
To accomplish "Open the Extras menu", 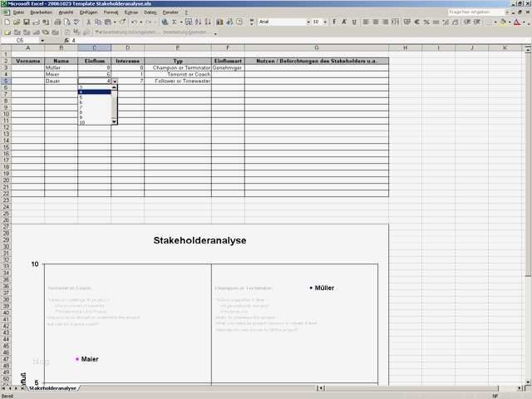I will pos(131,12).
